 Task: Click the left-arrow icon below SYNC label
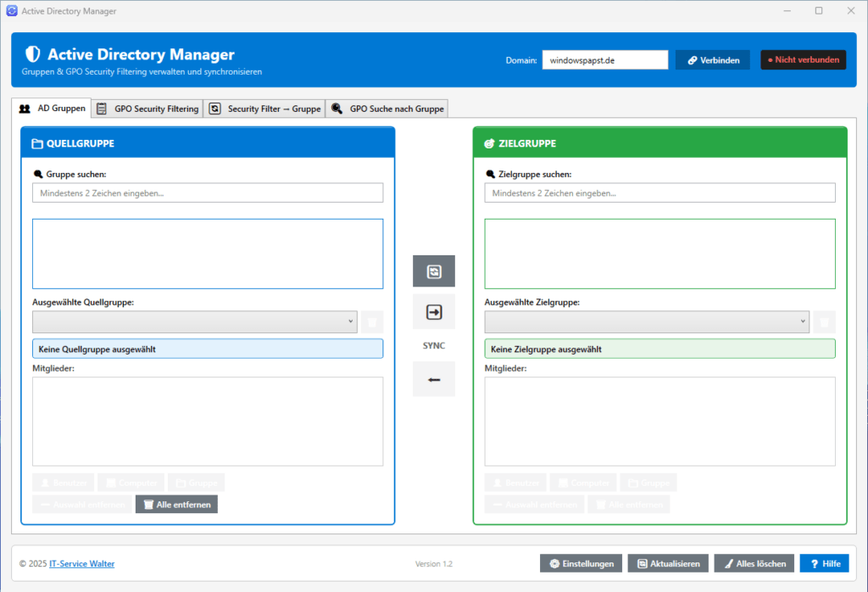click(433, 379)
